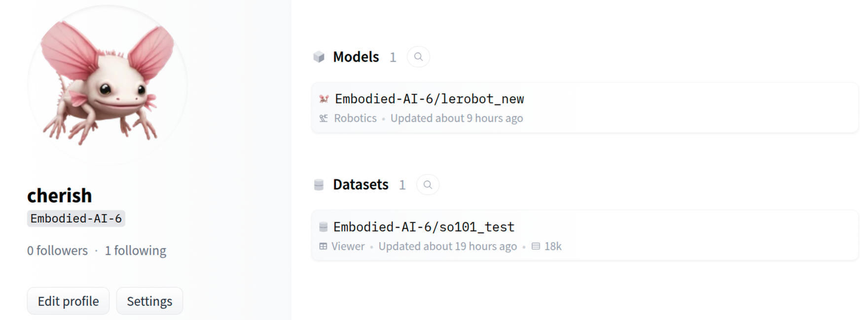Open the Embodied-AI-6/so101_test dataset
Screen dimensions: 868x320
tap(424, 227)
